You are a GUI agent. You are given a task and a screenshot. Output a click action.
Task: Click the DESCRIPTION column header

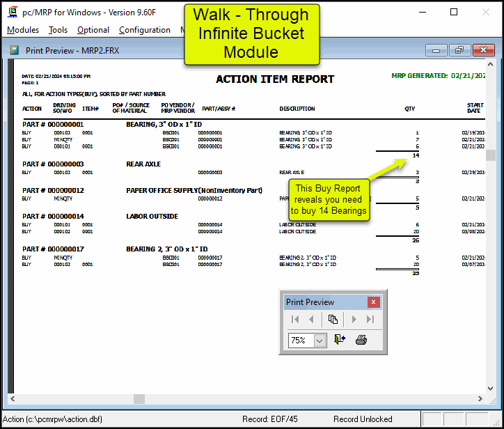click(297, 109)
